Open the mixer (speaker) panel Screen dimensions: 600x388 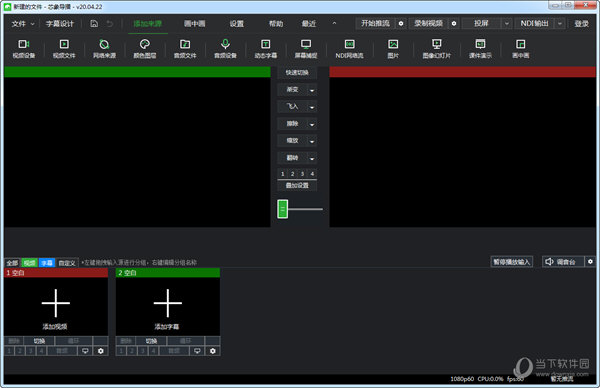pos(563,261)
